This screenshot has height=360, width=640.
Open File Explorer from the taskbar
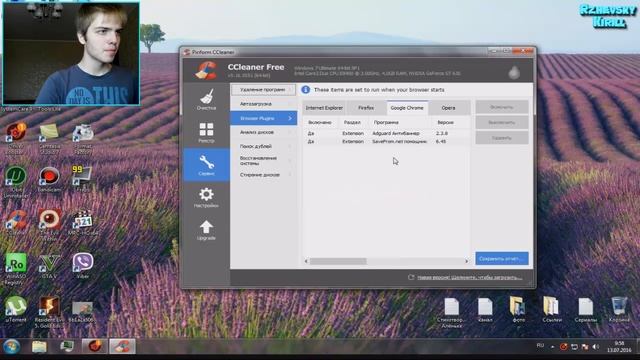[x=40, y=347]
